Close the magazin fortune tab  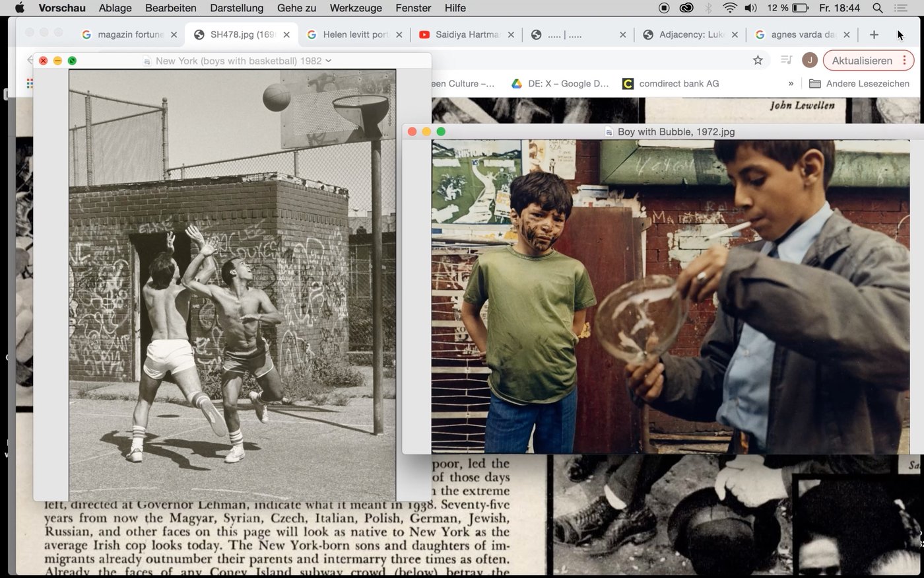tap(174, 34)
